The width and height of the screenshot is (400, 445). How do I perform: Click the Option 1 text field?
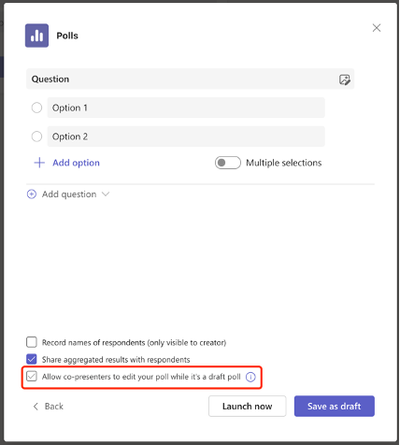tap(186, 108)
